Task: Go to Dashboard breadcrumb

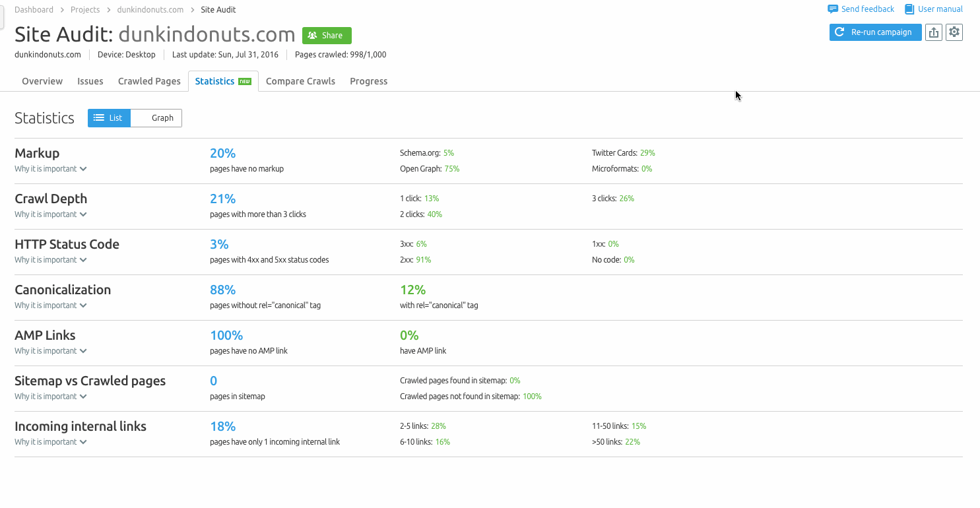Action: click(x=34, y=9)
